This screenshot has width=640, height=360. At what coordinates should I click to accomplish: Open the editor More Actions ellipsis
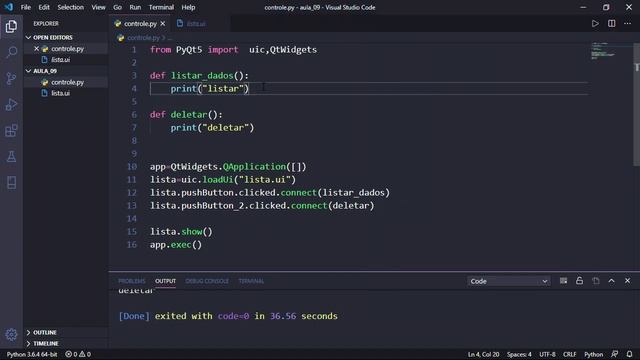pyautogui.click(x=627, y=24)
